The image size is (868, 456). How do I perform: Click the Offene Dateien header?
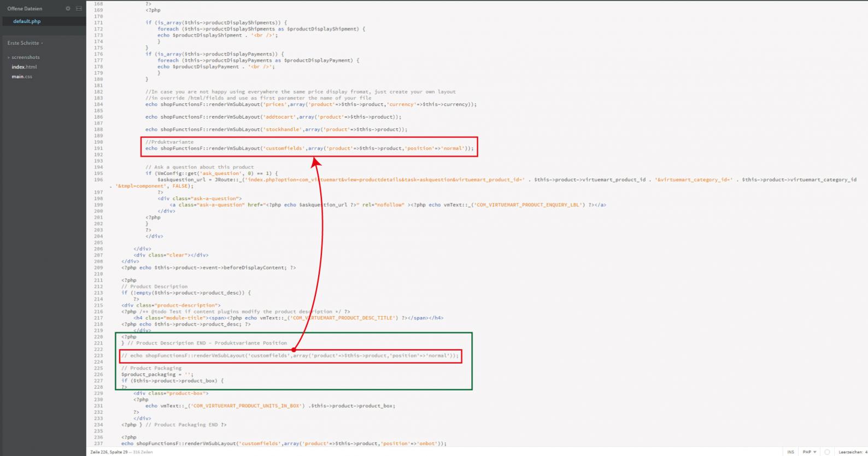pos(25,9)
